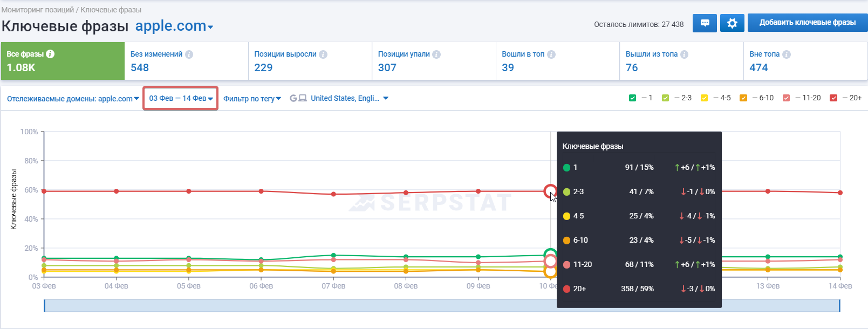This screenshot has height=329, width=868.
Task: Click the 60% y-axis label
Action: [x=31, y=190]
